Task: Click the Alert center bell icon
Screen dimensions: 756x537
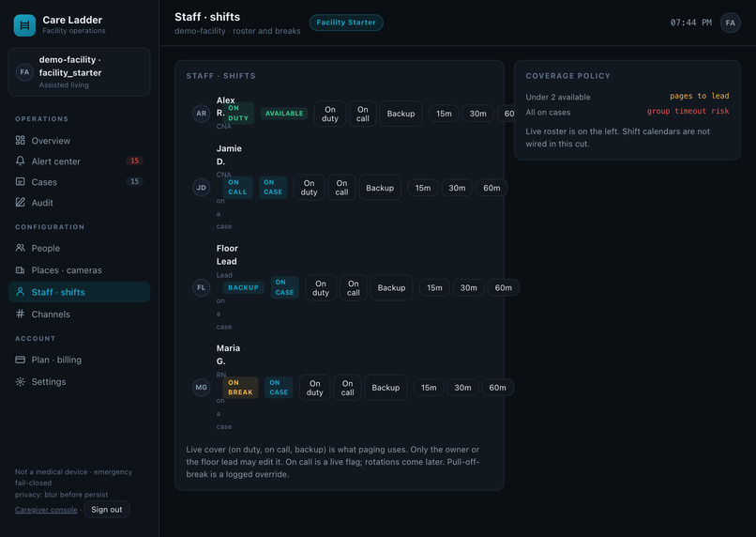Action: [x=21, y=161]
